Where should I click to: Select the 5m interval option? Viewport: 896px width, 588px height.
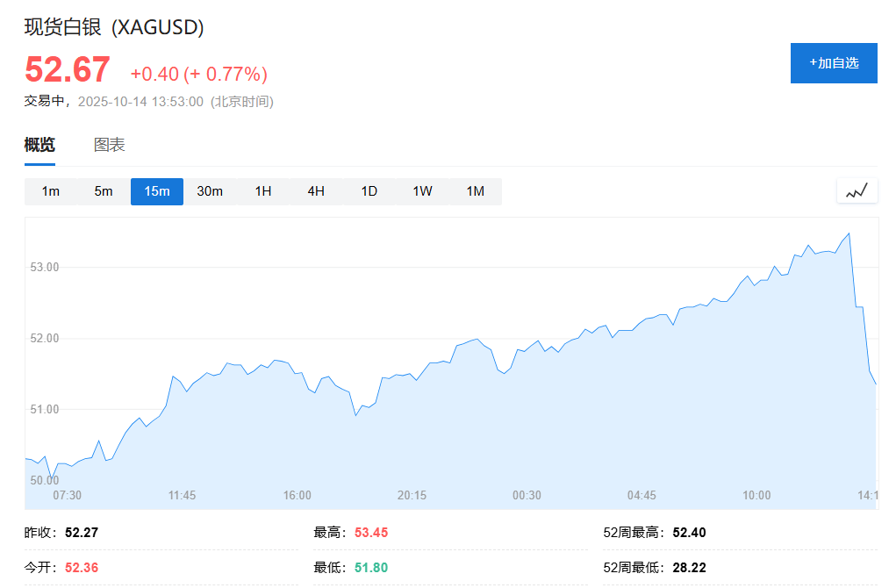pyautogui.click(x=104, y=191)
